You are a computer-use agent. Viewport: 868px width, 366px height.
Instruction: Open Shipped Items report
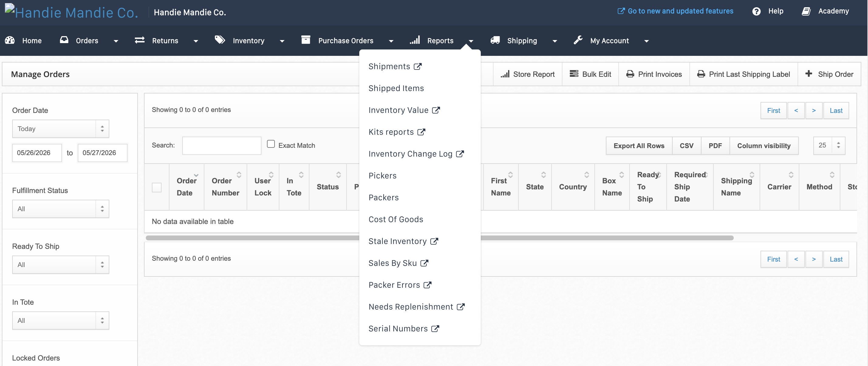[x=396, y=88]
